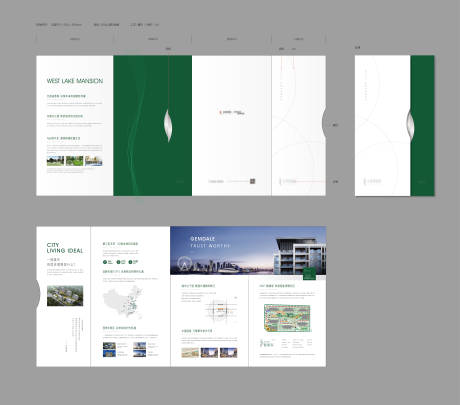Click the modern apartment building photo in banner
Image resolution: width=460 pixels, height=405 pixels.
pos(299,256)
